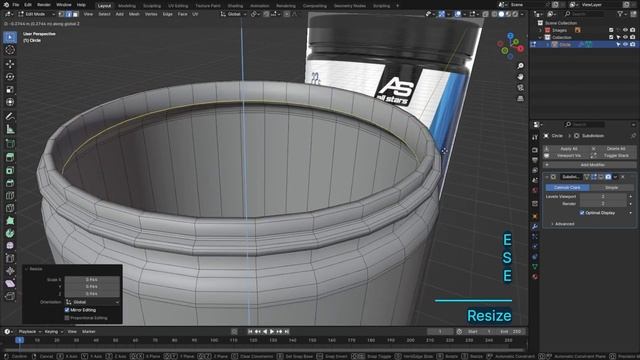Open the Global transform orientation dropdown
This screenshot has height=360, width=640.
click(x=234, y=14)
